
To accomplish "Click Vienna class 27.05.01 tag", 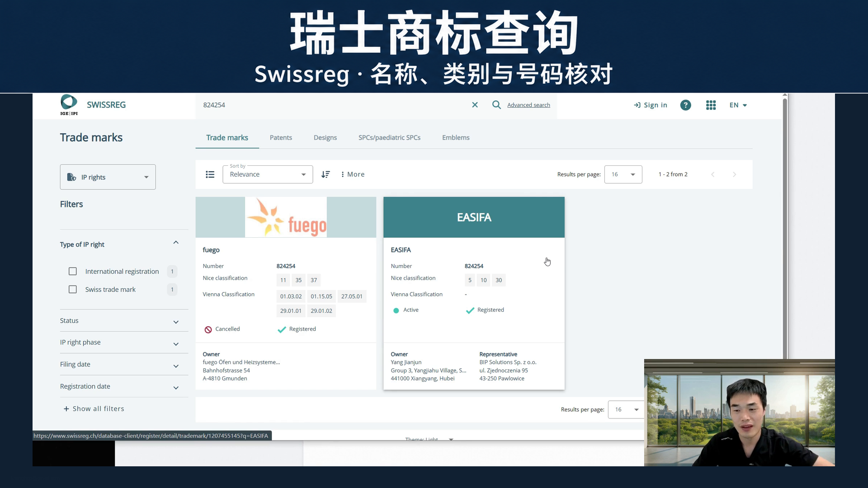I will (352, 296).
